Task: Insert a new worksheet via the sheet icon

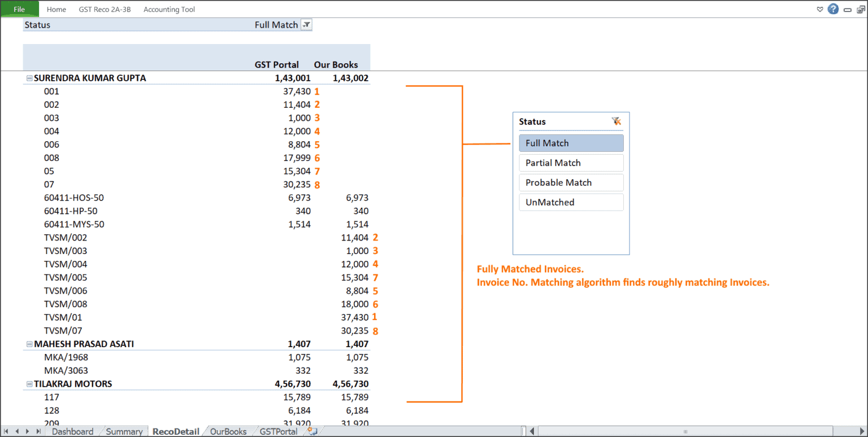Action: coord(311,431)
